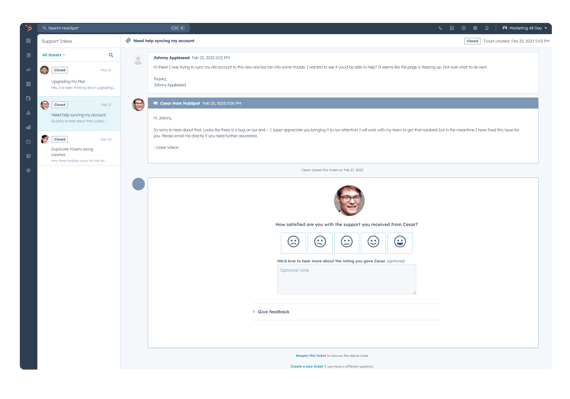Click Closed badge on Duplicate tickets ticket
The width and height of the screenshot is (570, 399).
[x=60, y=139]
